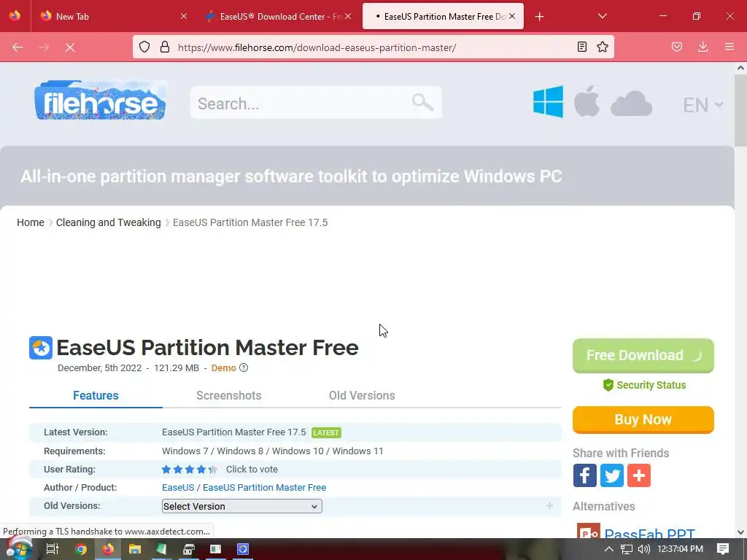Open the Old Versions tab
The height and width of the screenshot is (560, 747).
click(362, 396)
